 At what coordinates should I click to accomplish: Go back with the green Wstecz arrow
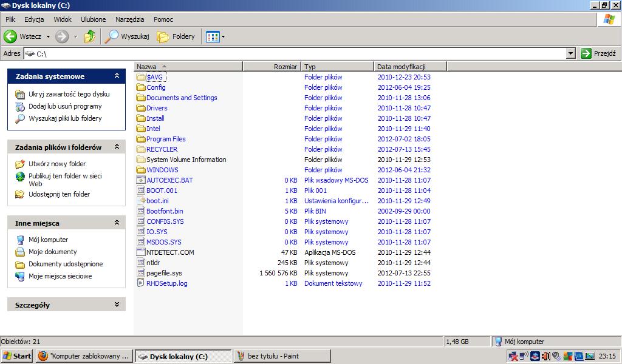(x=10, y=36)
